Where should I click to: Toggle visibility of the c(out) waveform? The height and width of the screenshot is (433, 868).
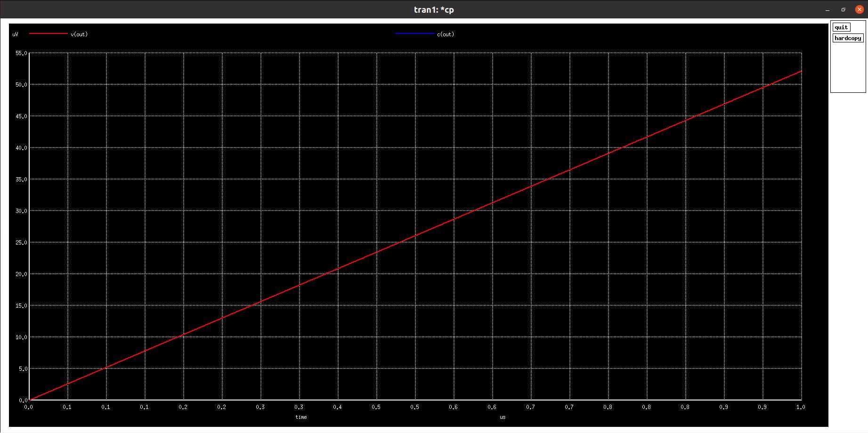coord(445,34)
